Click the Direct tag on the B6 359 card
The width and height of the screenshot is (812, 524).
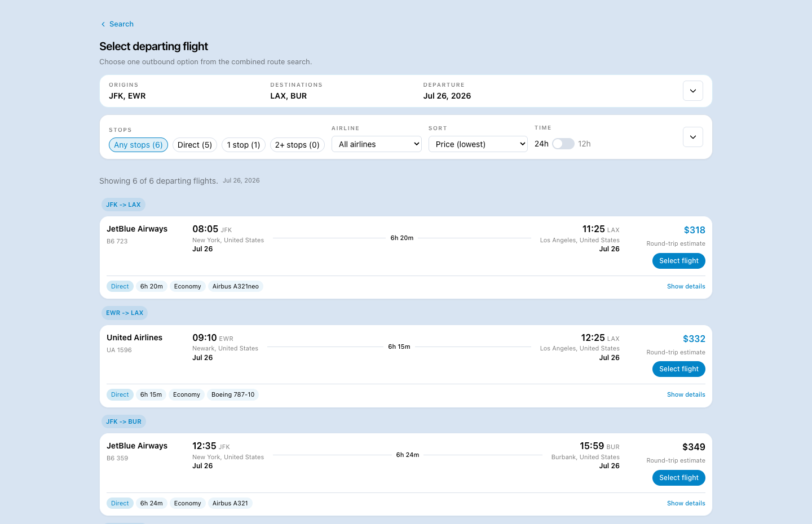(x=120, y=503)
